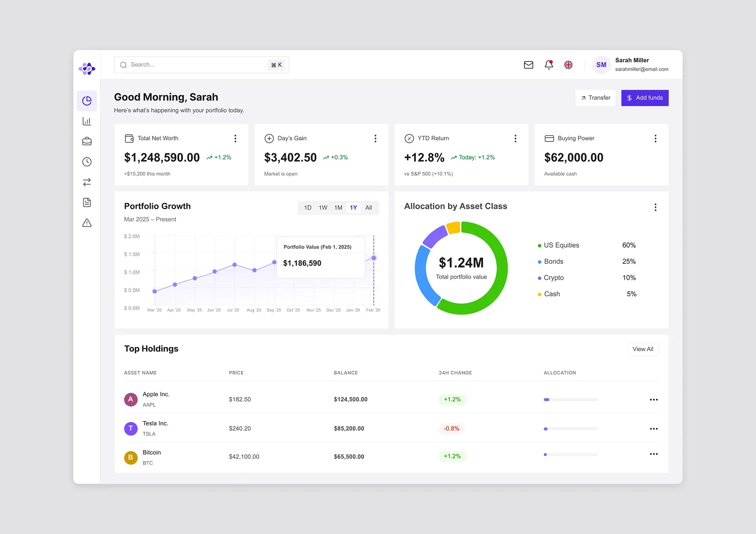
Task: Open the briefcase portfolio icon in sidebar
Action: [87, 141]
